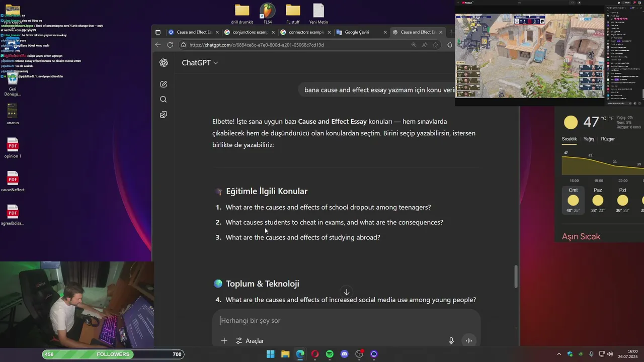Click question about studying abroad
Screen dimensions: 644x362
coord(303,237)
